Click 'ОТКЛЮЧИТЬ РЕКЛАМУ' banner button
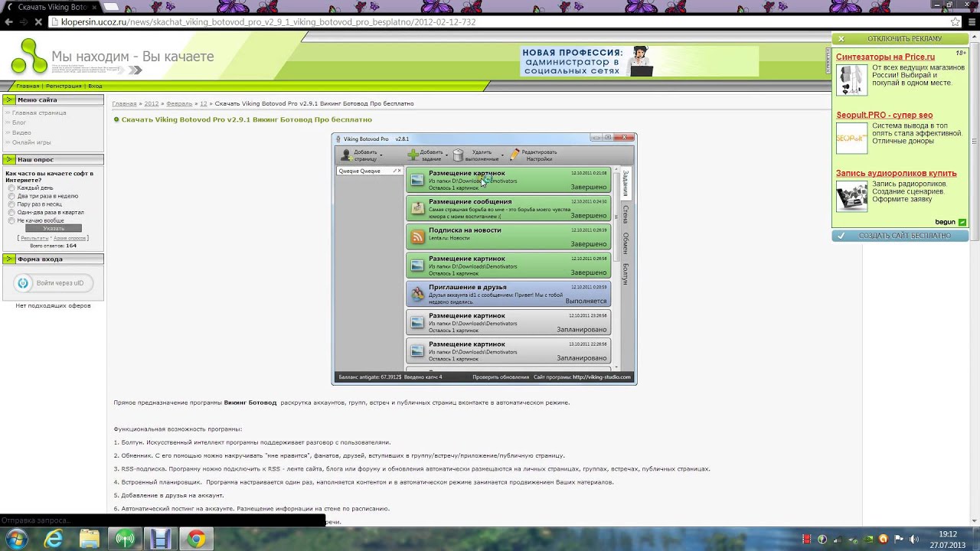Screen dimensions: 980x551 click(x=900, y=38)
